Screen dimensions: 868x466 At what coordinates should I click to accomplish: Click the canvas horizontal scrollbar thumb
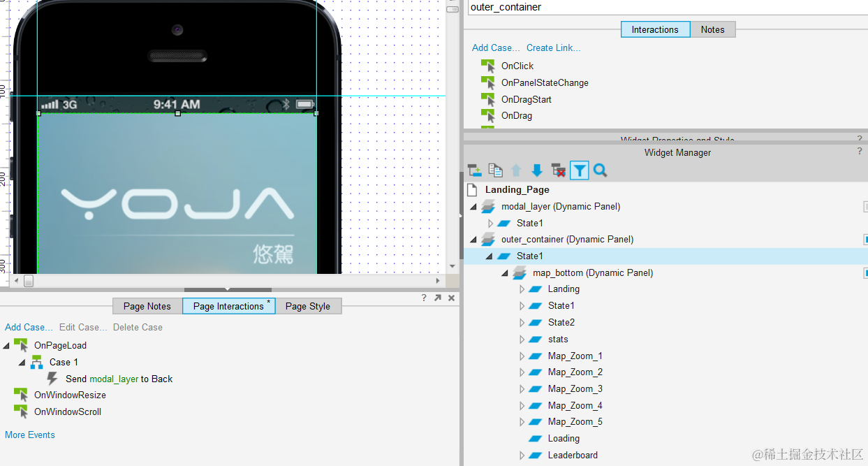tap(29, 281)
